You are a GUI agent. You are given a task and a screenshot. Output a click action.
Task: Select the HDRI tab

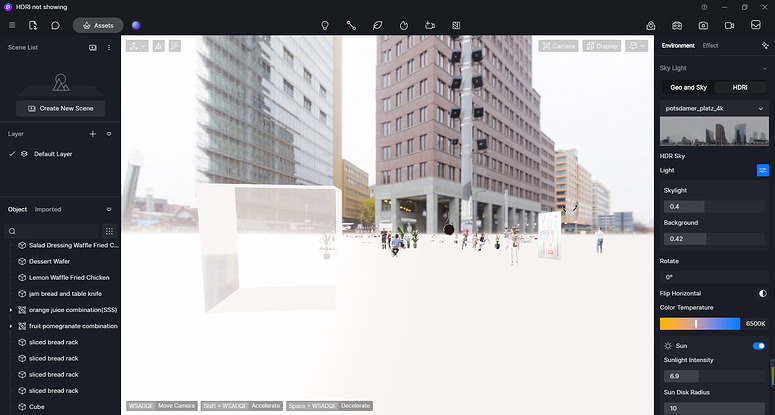pyautogui.click(x=740, y=87)
